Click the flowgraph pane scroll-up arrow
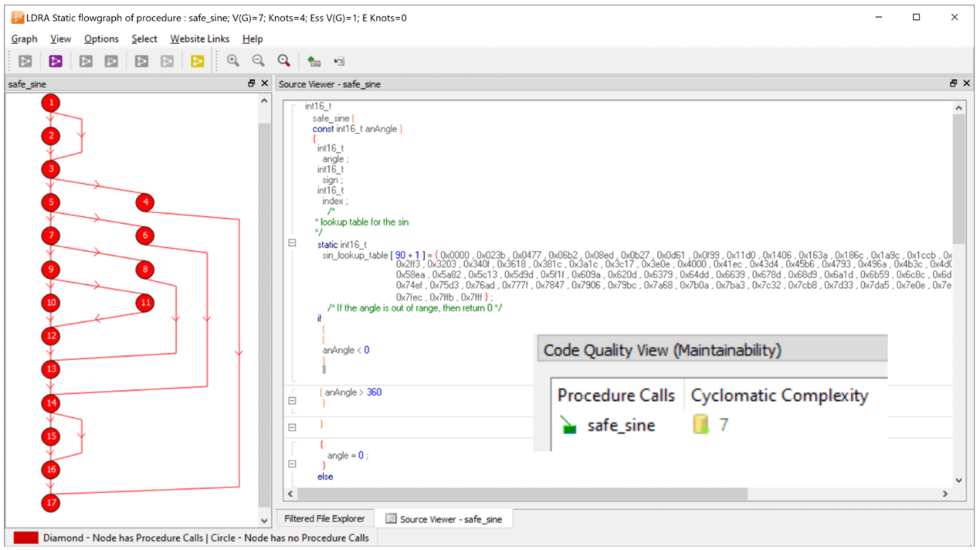 click(x=264, y=102)
